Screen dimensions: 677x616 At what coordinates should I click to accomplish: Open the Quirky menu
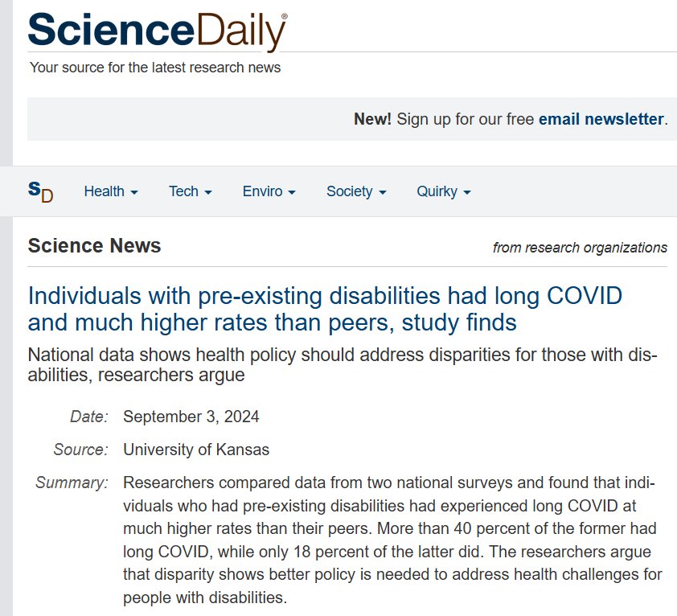point(443,191)
